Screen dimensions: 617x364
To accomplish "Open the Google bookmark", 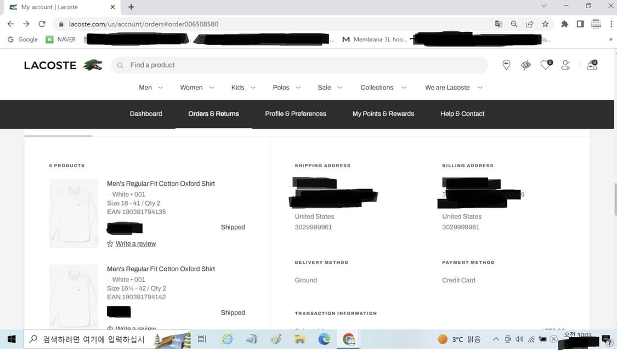I will tap(23, 39).
